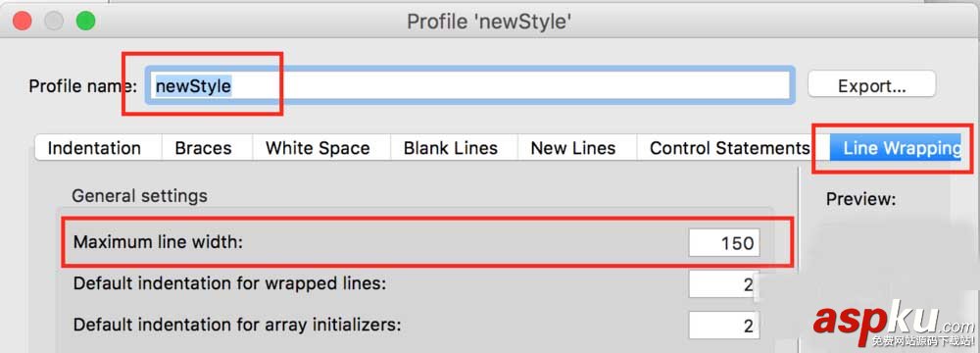Go to the Blank Lines tab
Viewport: 980px width, 353px height.
pyautogui.click(x=451, y=148)
